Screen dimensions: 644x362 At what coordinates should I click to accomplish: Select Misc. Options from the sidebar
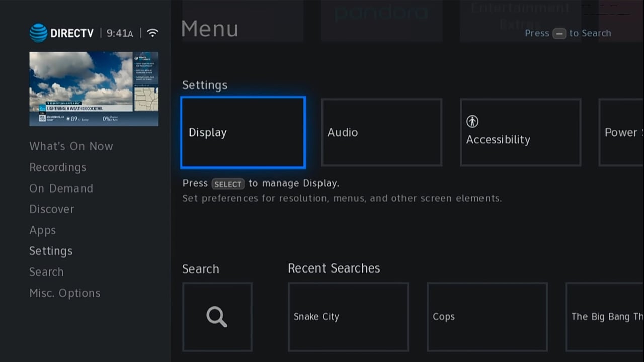point(64,293)
